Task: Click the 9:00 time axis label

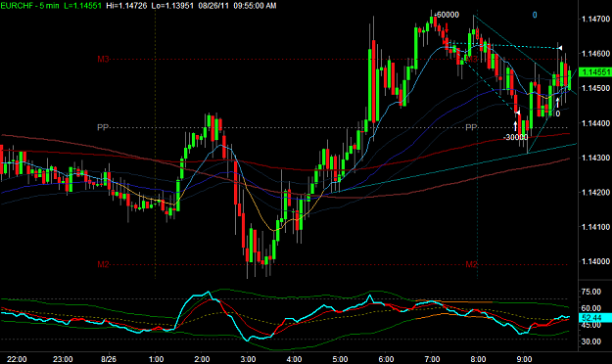Action: (x=524, y=359)
